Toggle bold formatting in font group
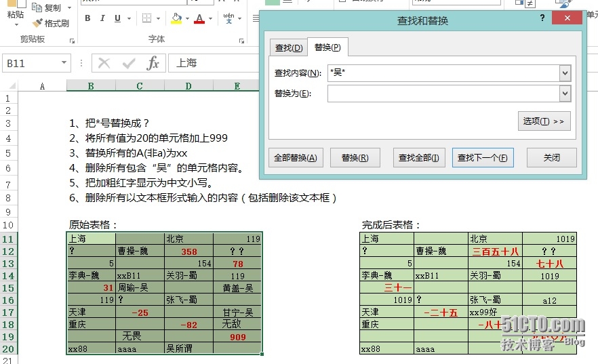 87,18
